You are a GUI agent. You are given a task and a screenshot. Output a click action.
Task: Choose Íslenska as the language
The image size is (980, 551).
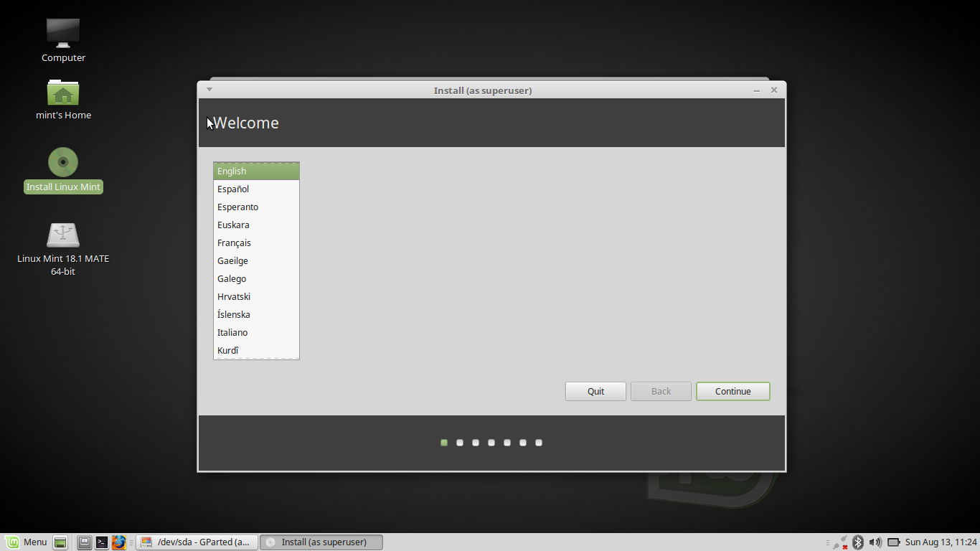click(x=256, y=315)
